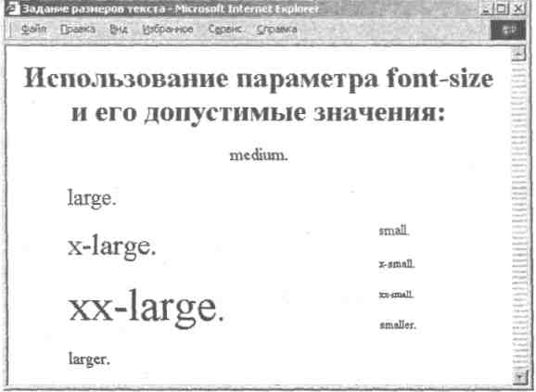Screen dimensions: 536x392
Task: Open the Справка menu
Action: coord(276,30)
